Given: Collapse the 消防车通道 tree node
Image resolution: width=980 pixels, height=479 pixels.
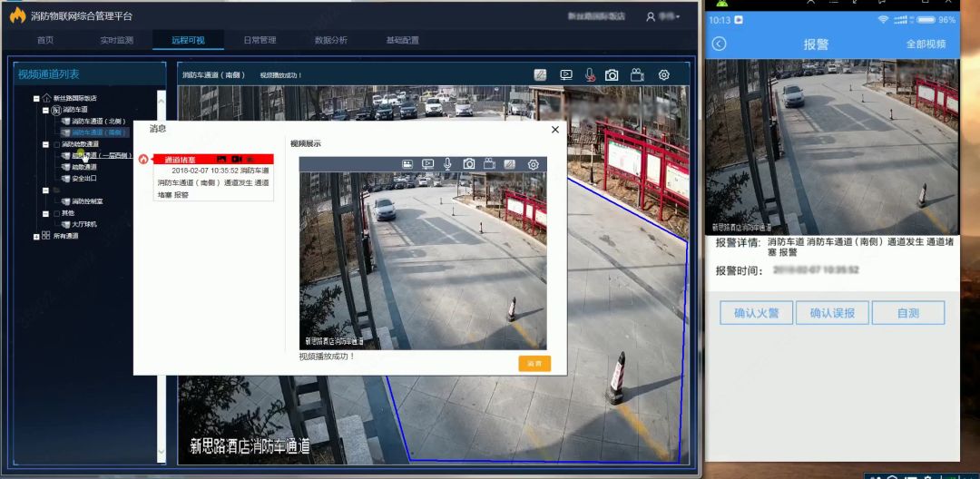Looking at the screenshot, I should point(45,110).
